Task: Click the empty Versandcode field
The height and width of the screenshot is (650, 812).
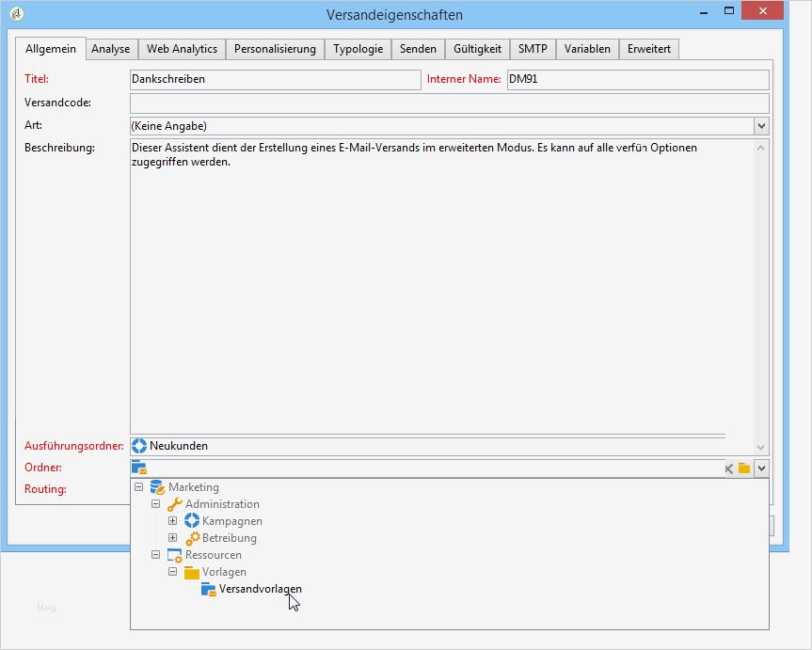Action: (x=449, y=103)
